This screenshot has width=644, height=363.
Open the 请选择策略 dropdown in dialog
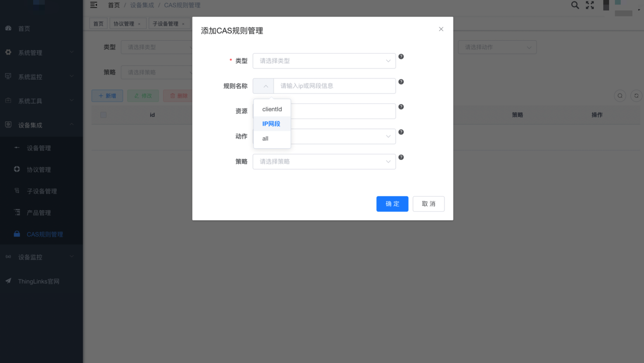click(324, 162)
